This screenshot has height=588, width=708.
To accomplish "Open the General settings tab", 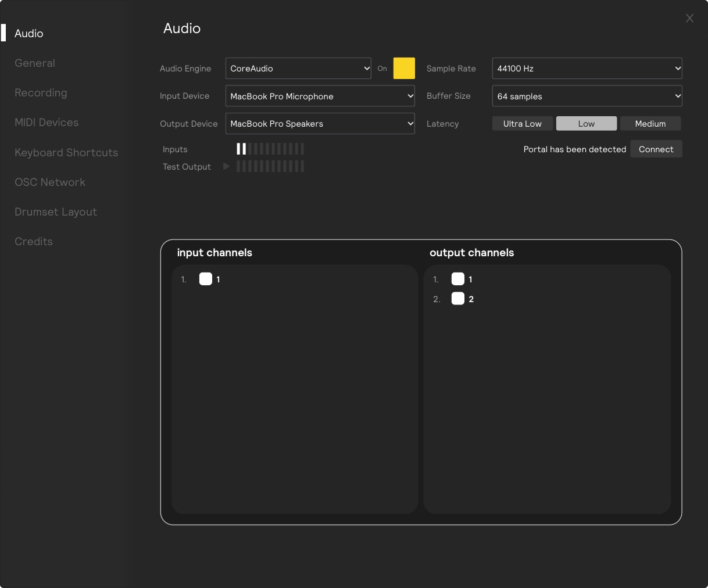I will pos(35,63).
